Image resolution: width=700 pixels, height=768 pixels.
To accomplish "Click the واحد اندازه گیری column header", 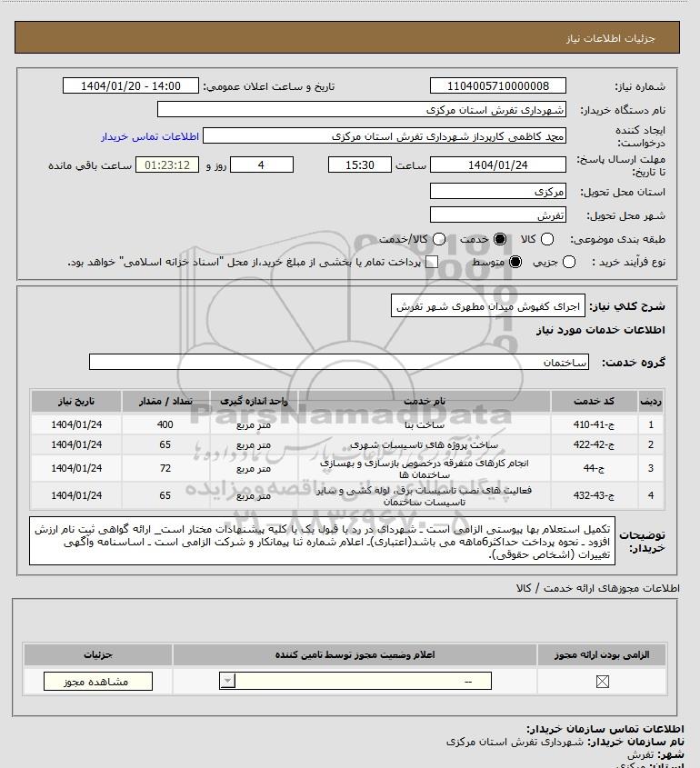I will pyautogui.click(x=254, y=401).
